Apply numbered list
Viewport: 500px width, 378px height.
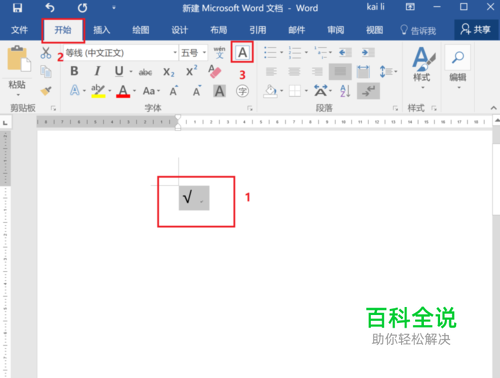(295, 52)
